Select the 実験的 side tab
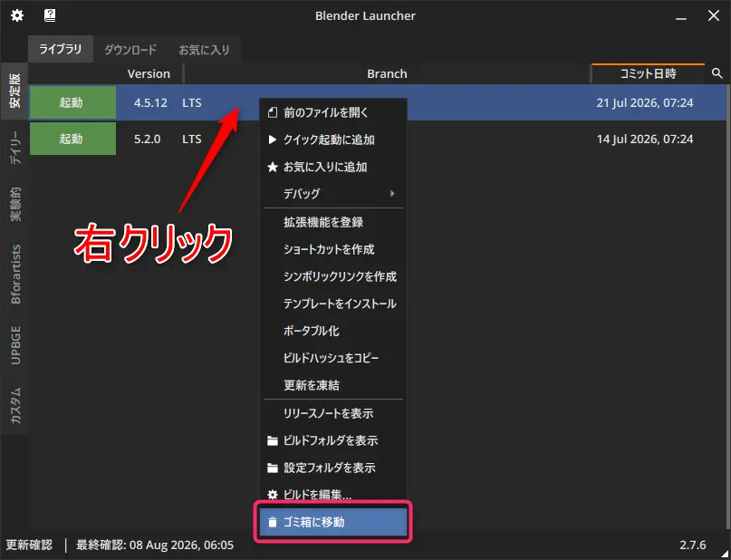 click(x=14, y=204)
